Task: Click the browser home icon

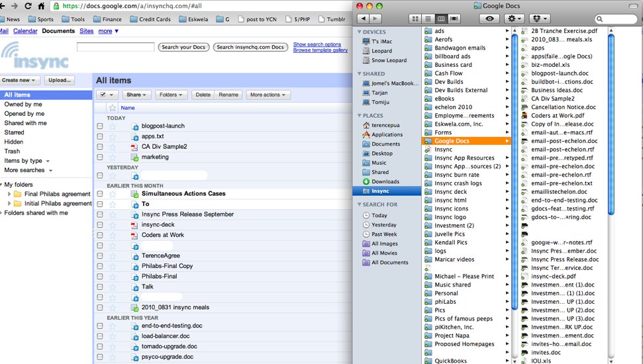Action: point(41,6)
